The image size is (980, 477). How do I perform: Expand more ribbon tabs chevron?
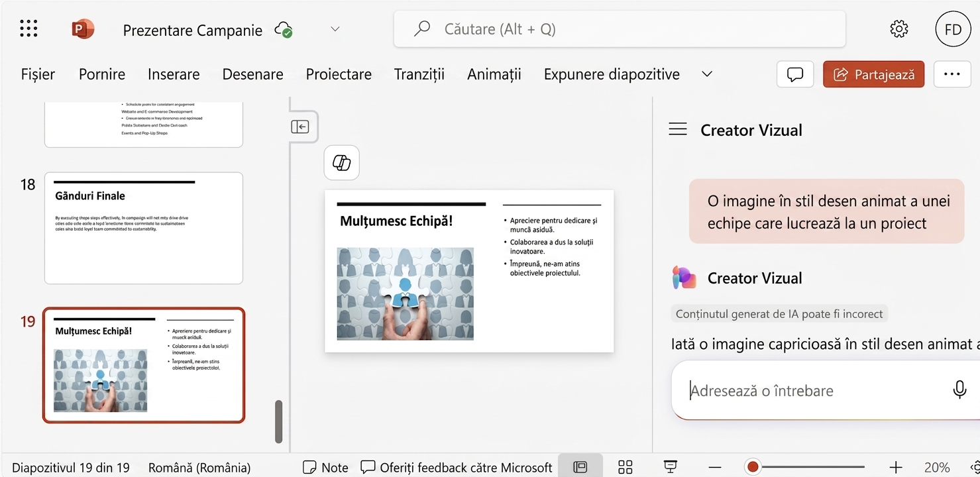point(707,74)
